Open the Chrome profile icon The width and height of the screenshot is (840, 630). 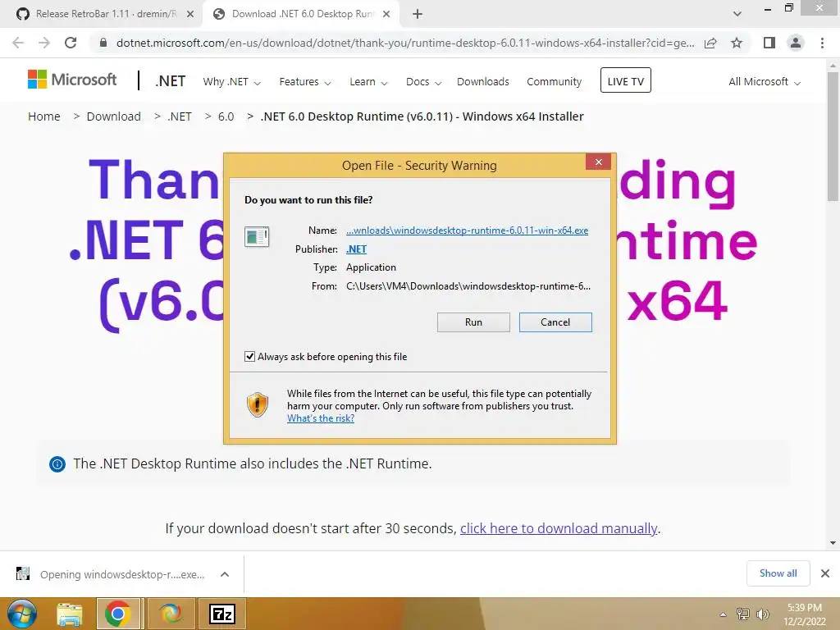coord(796,43)
